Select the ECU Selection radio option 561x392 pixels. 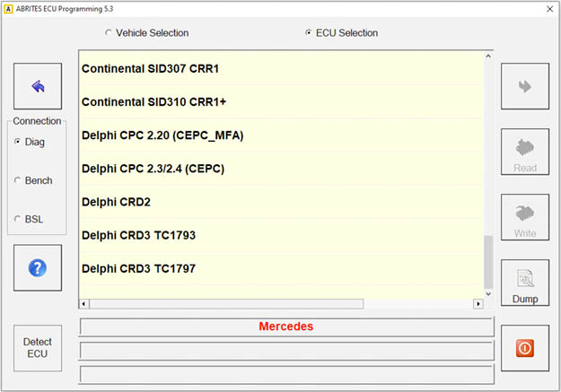(309, 33)
